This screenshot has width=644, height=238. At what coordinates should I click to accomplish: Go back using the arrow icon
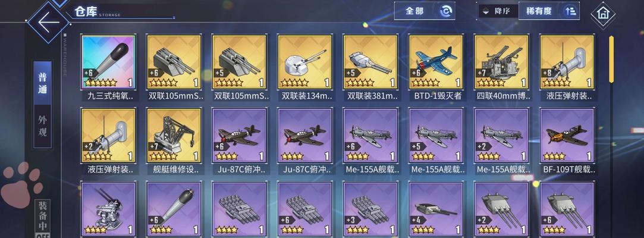tap(48, 21)
